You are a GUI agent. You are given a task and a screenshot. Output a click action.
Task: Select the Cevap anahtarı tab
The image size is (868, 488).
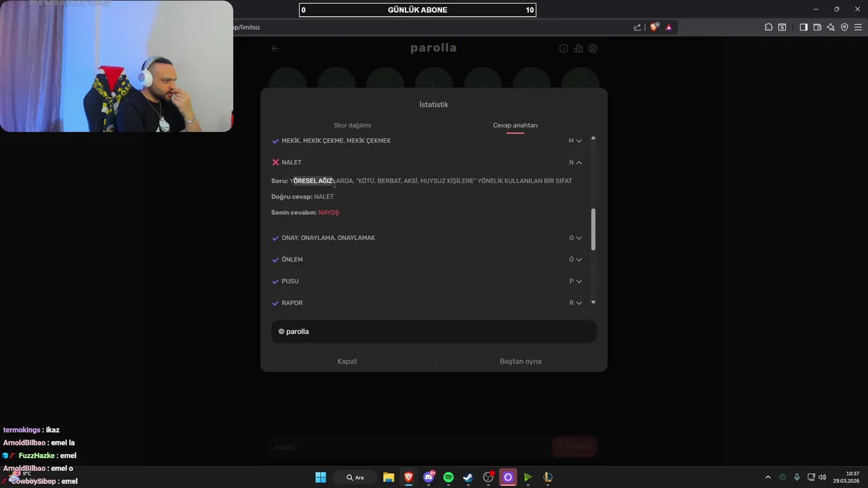coord(515,125)
